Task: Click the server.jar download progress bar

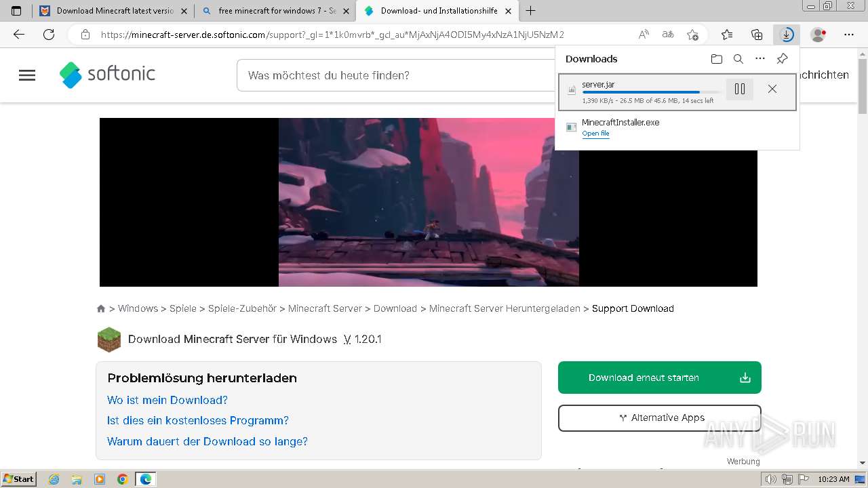Action: pyautogui.click(x=651, y=92)
